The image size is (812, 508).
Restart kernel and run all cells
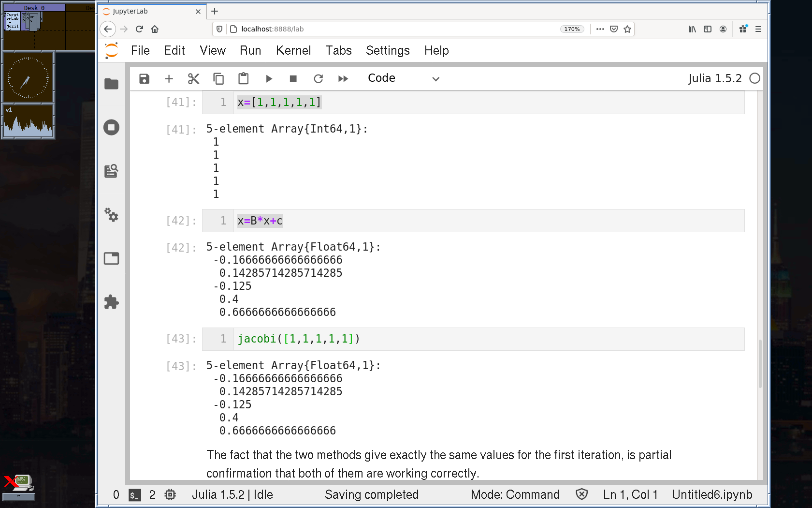(x=343, y=79)
